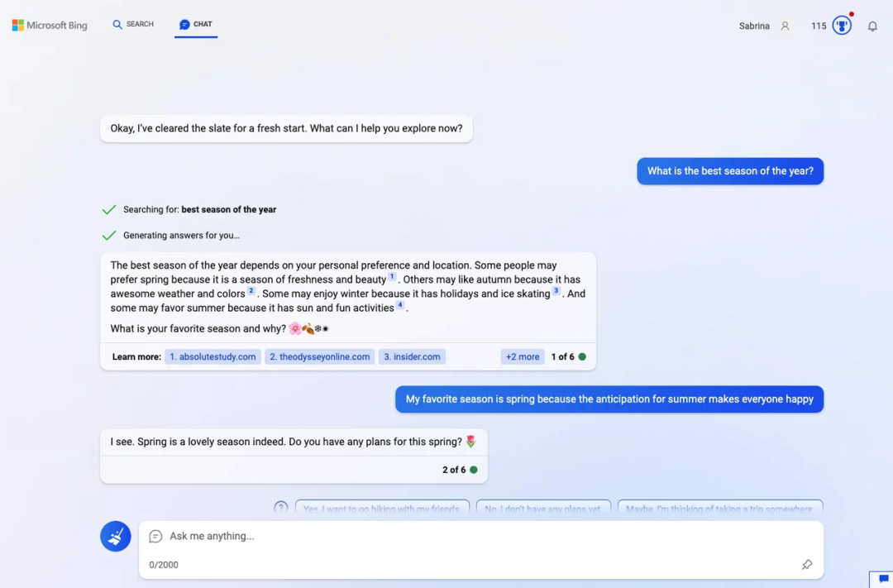The image size is (893, 588).
Task: Switch to the Search tab
Action: [133, 25]
